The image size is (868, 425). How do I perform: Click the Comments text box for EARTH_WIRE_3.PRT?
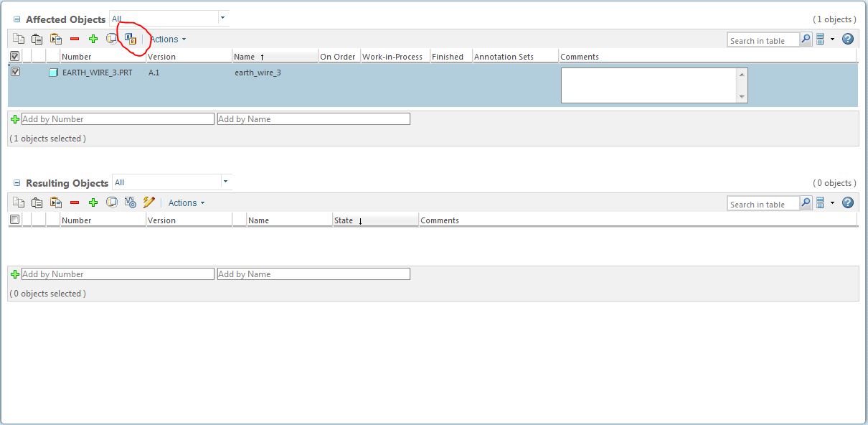648,85
